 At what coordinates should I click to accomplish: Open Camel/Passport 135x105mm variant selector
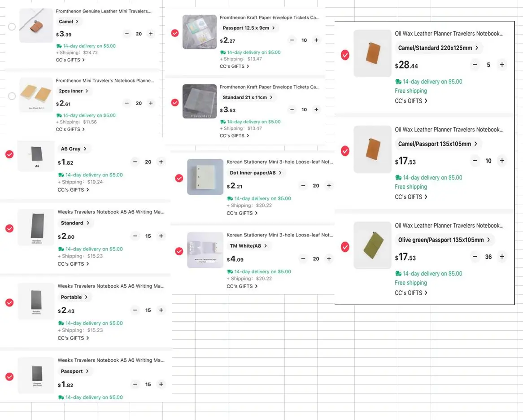click(x=438, y=144)
